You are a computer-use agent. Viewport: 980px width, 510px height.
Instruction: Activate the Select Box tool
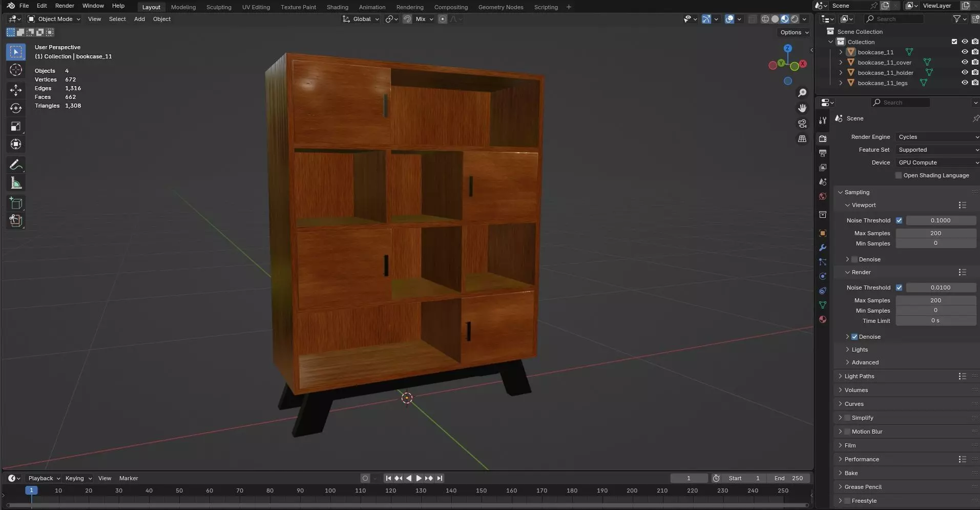[16, 52]
